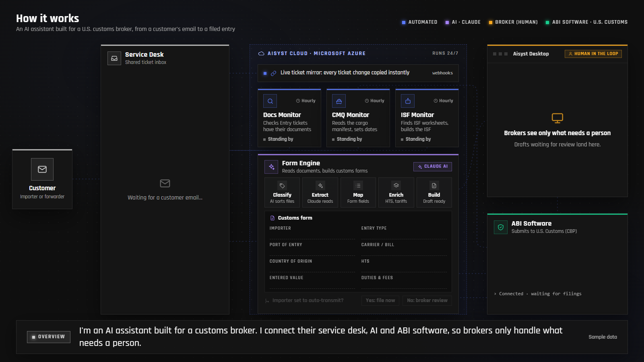This screenshot has width=644, height=362.
Task: Click the HUMAN IN THE LOOP badge
Action: (x=593, y=54)
